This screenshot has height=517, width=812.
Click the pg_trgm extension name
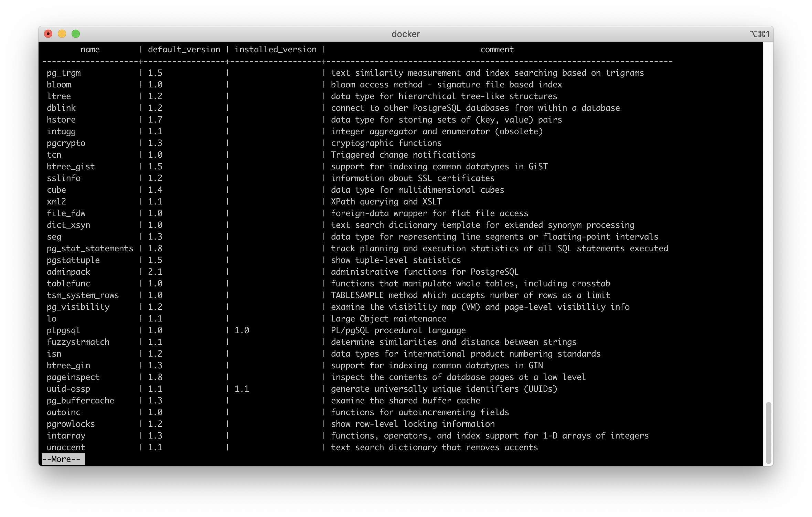click(x=64, y=73)
